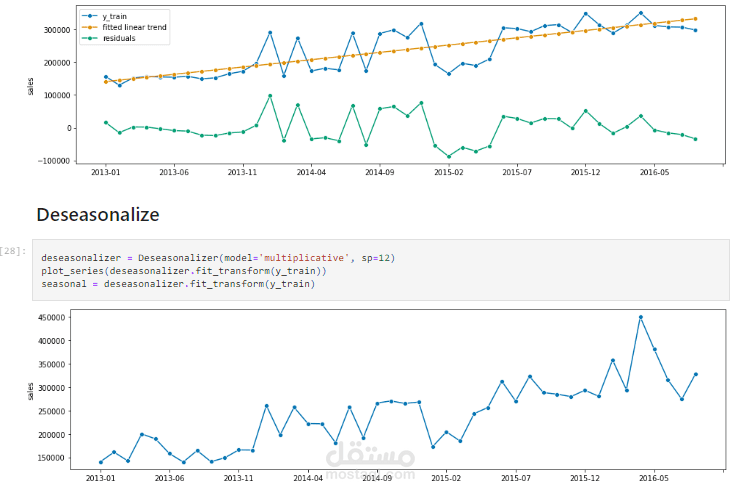Click the green residuals legend marker
Image resolution: width=741 pixels, height=492 pixels.
[91, 38]
